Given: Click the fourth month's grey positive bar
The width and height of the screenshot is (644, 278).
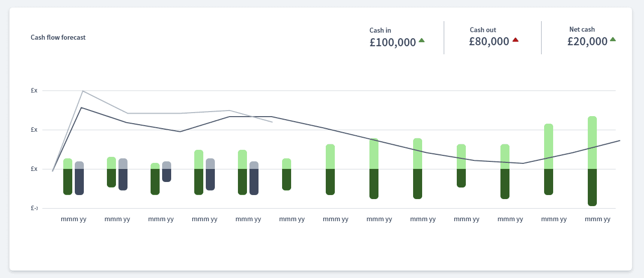Looking at the screenshot, I should point(210,164).
